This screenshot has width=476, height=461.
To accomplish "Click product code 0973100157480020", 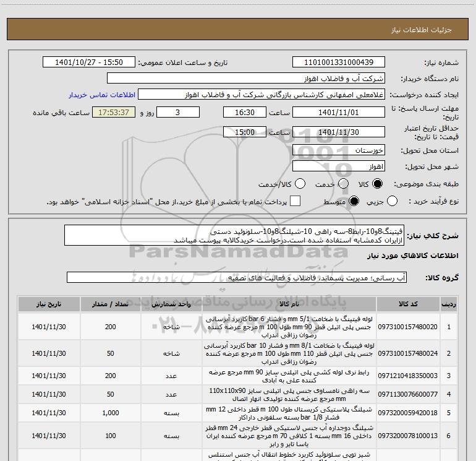I will pos(408,327).
